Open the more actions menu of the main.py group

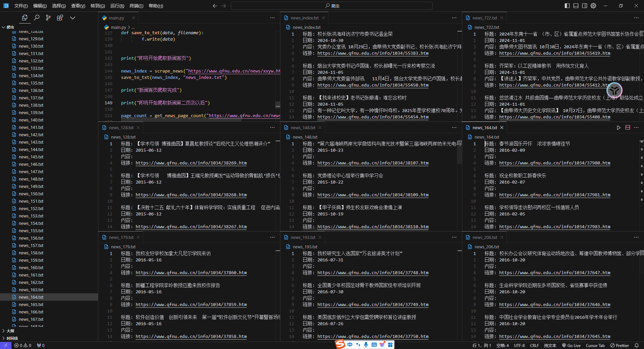[x=272, y=18]
